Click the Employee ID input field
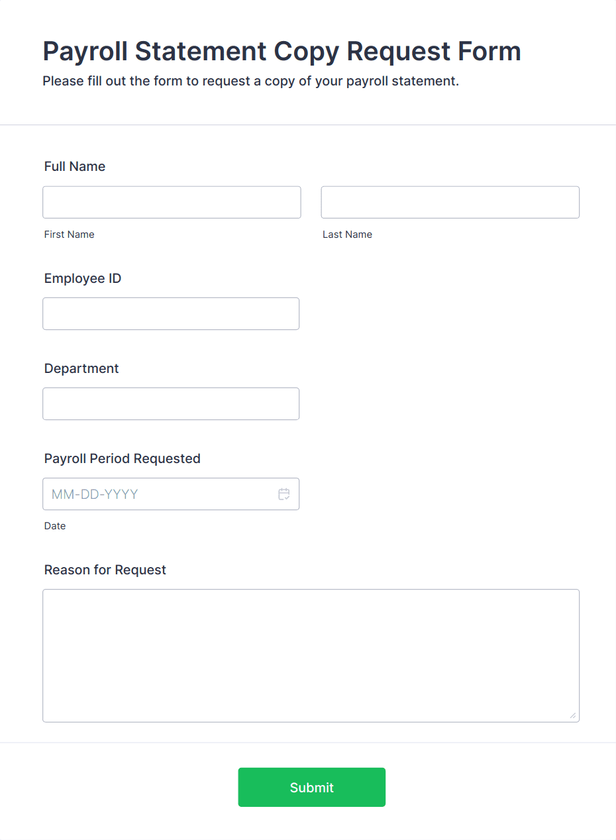616x840 pixels. click(171, 313)
